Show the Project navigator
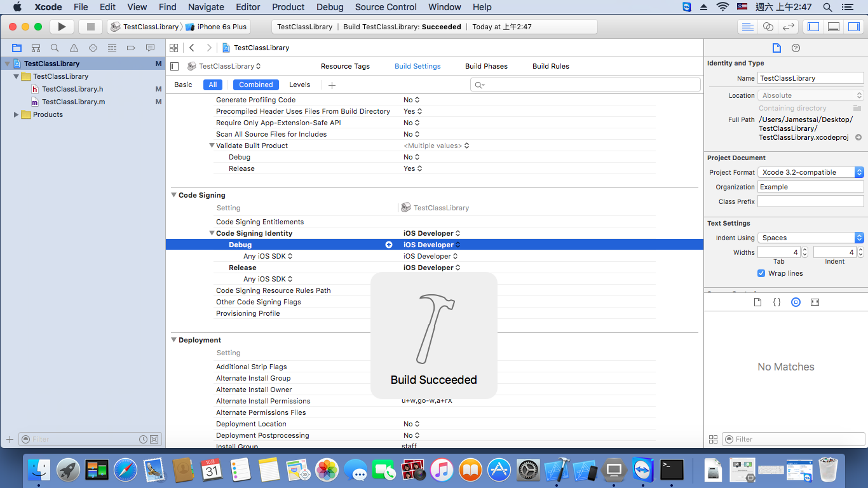This screenshot has height=488, width=868. [17, 48]
